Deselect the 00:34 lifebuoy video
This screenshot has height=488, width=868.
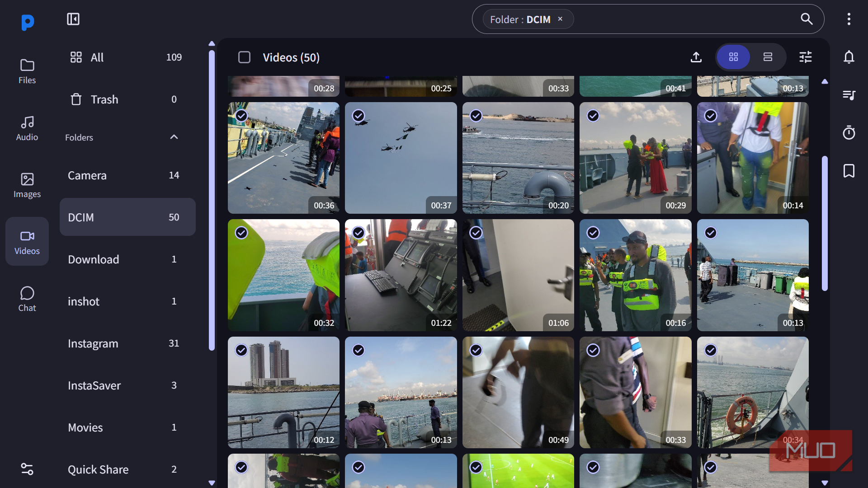(x=711, y=350)
